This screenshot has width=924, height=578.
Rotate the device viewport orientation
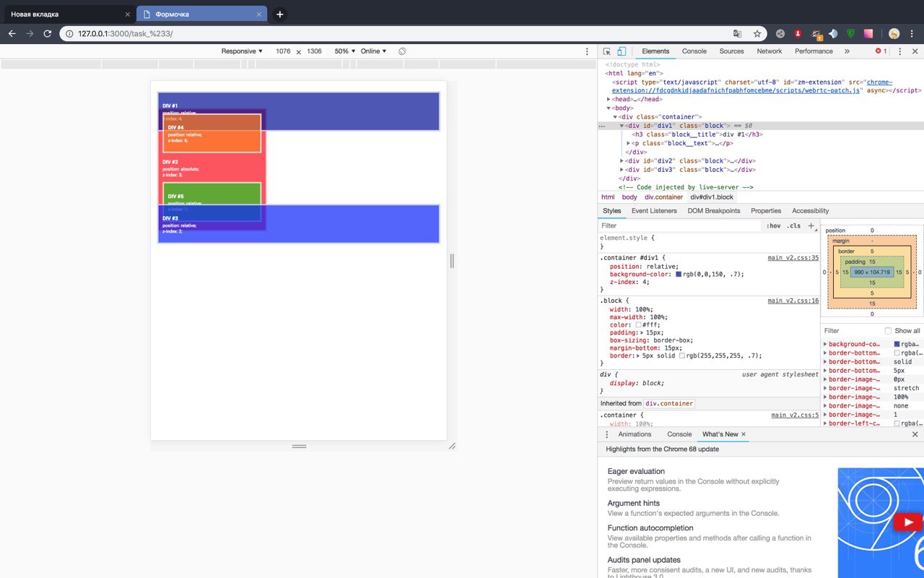click(402, 51)
